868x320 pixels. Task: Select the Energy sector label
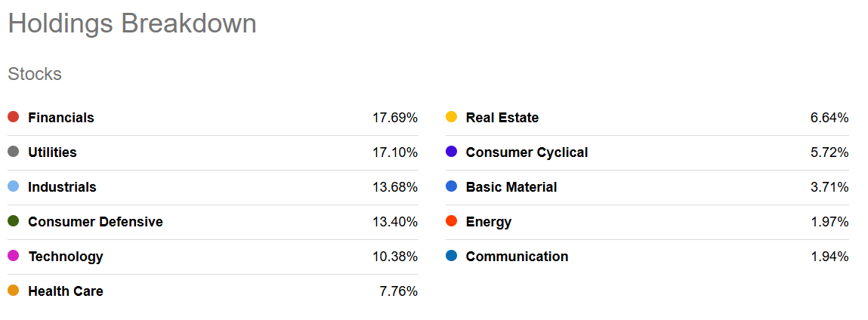(x=489, y=222)
